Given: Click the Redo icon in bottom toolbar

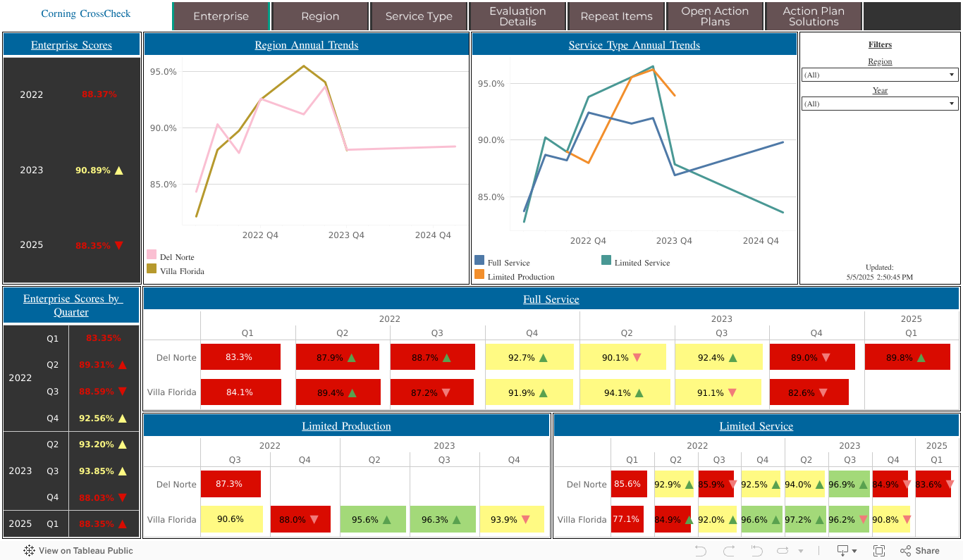Looking at the screenshot, I should point(728,551).
